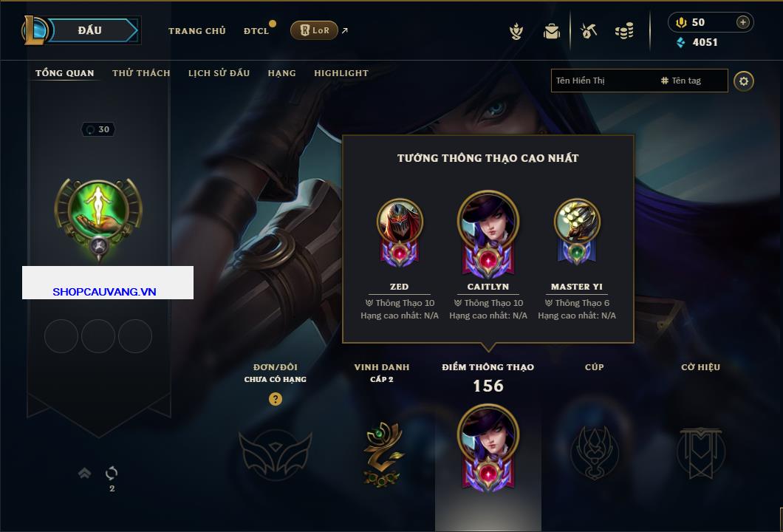Click the question mark under Đơn/Đôi
Screen dimensions: 783x532
coord(275,398)
